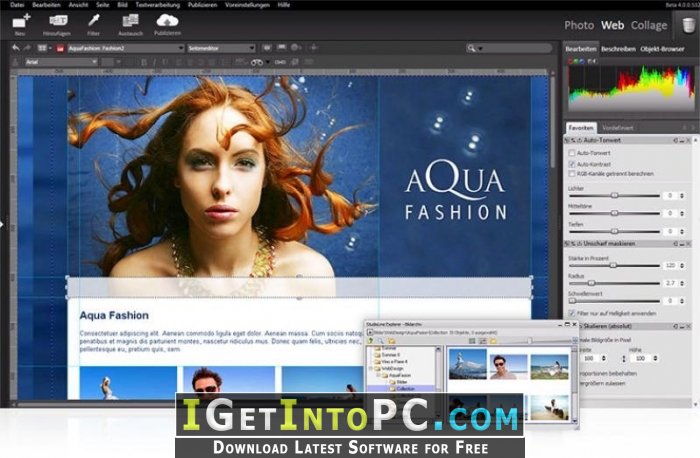Open the AquaFashion page dropdown
Screen dimensions: 700x458
point(125,48)
